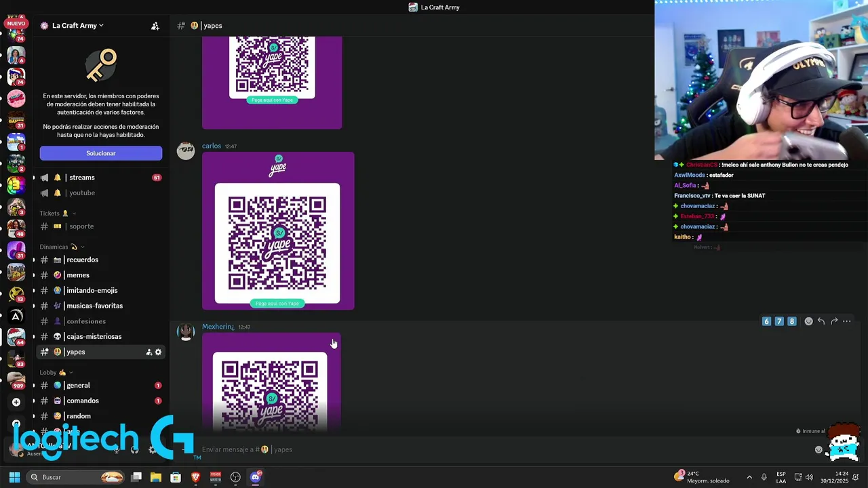Switch the ESP LAA input language
Screen dimensions: 868x488
(781, 477)
